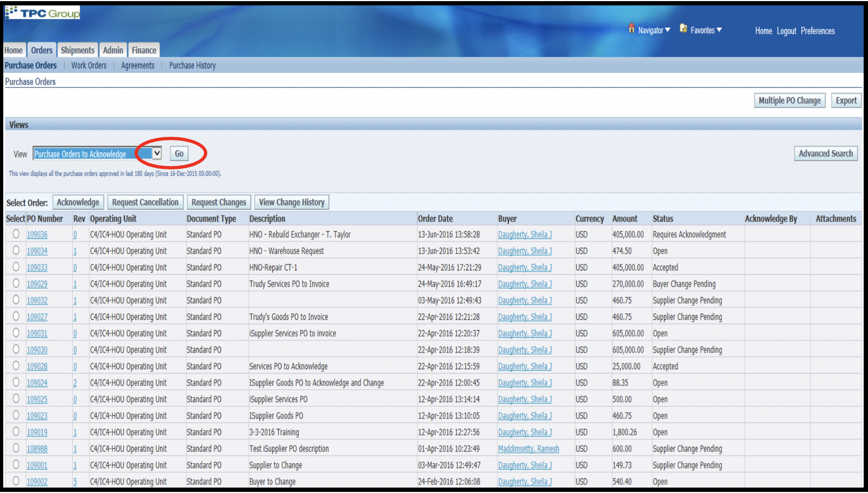Select radio button for PO 109029
This screenshot has width=868, height=493.
(x=16, y=283)
